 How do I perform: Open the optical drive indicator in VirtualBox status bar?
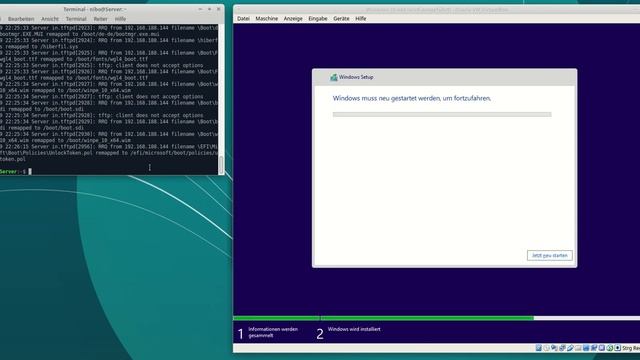[547, 348]
